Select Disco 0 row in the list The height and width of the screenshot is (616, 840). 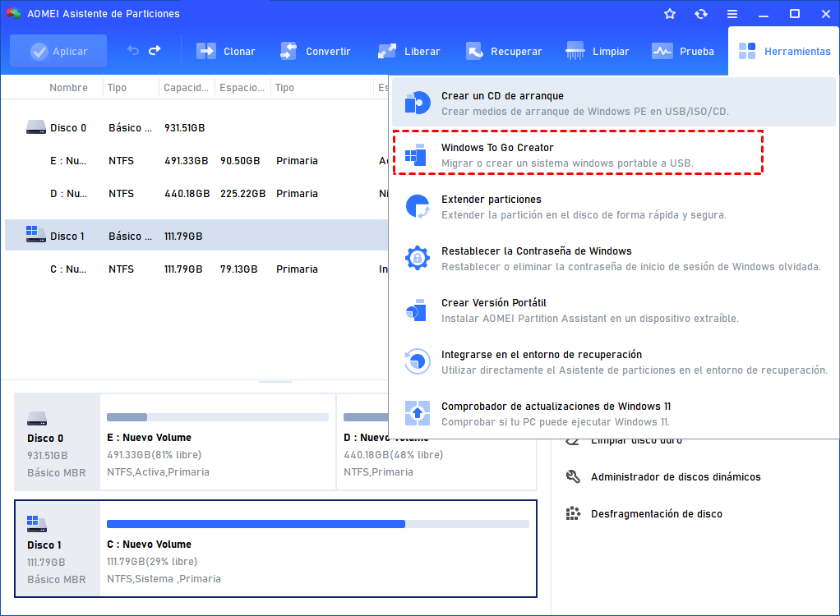pos(196,128)
